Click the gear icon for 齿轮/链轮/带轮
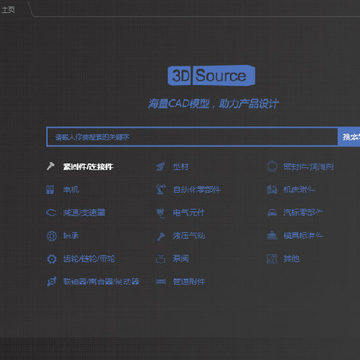Viewport: 360px width, 360px height. pos(51,259)
